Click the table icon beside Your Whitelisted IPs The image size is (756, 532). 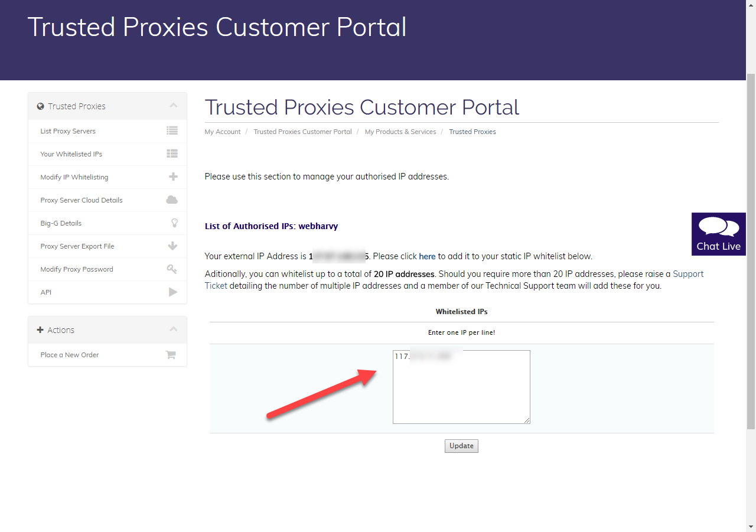point(172,154)
